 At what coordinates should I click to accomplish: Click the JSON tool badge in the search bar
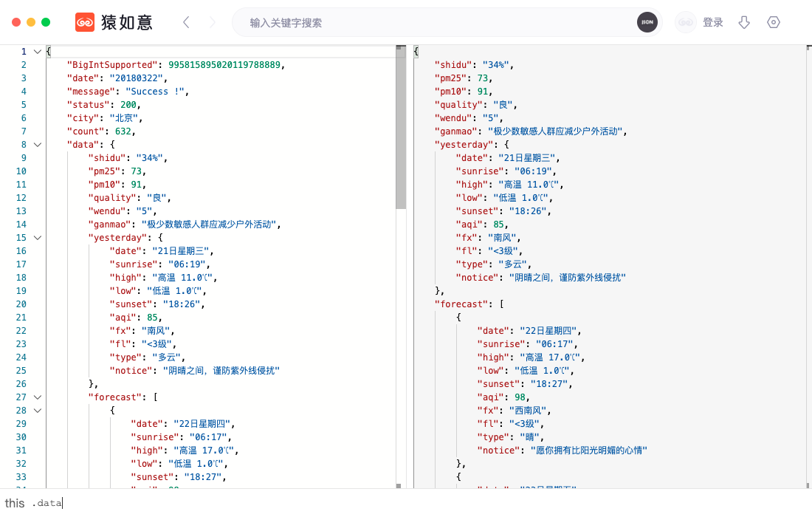[x=647, y=22]
